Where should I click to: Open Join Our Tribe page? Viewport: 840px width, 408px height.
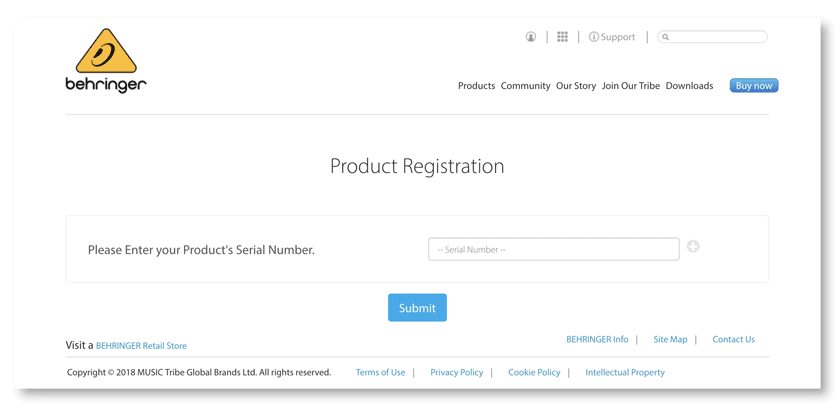pyautogui.click(x=631, y=86)
